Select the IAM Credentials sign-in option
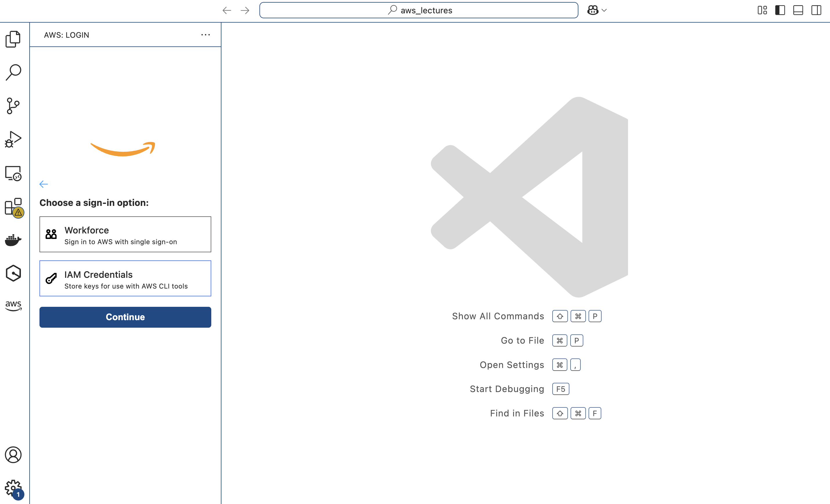Viewport: 830px width, 504px height. pyautogui.click(x=125, y=278)
